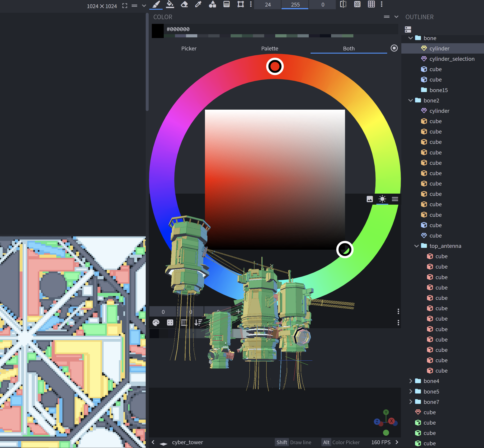Switch to the Picker tab
Viewport: 484px width, 448px height.
[189, 48]
